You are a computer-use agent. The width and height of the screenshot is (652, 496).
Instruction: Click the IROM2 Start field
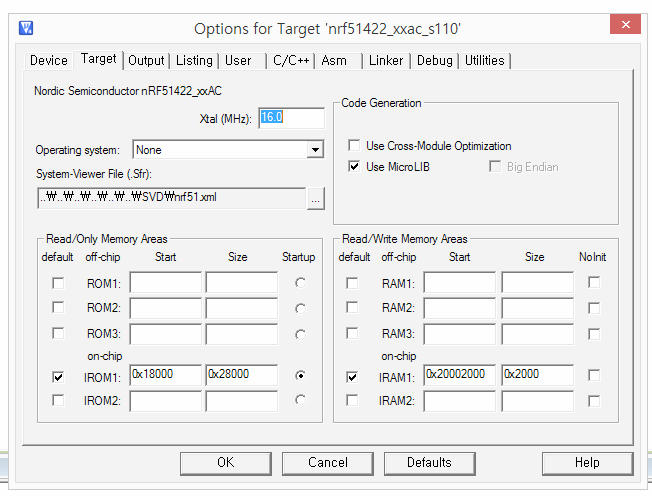coord(165,401)
